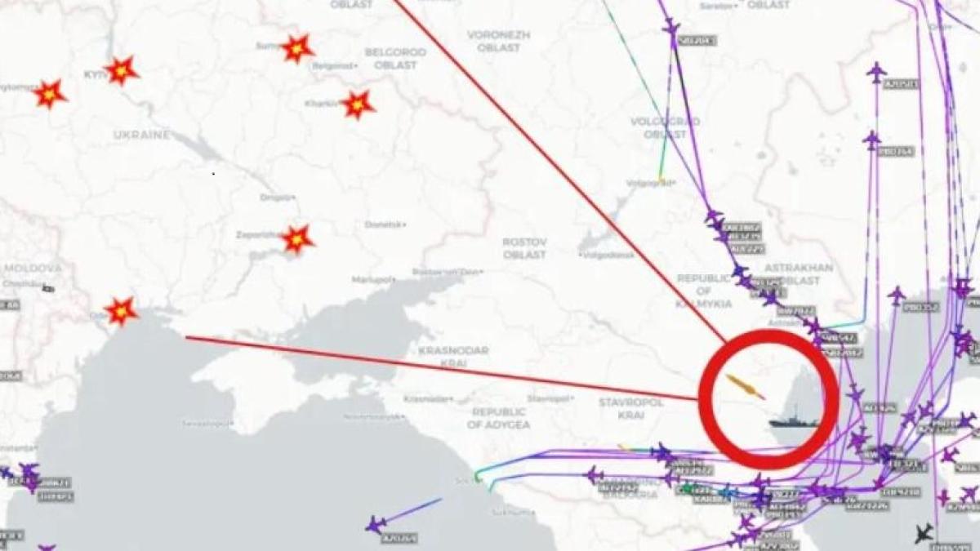Click the warship icon inside red circle

(x=793, y=421)
